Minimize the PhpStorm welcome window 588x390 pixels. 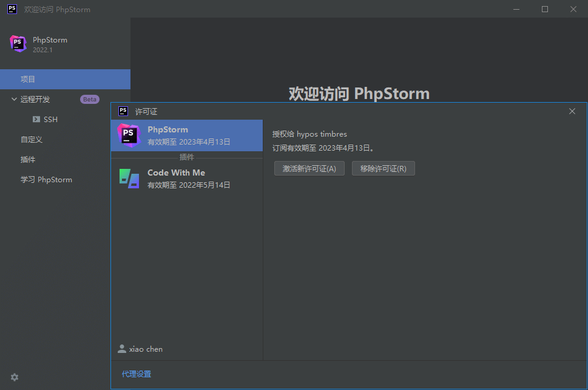click(x=516, y=9)
